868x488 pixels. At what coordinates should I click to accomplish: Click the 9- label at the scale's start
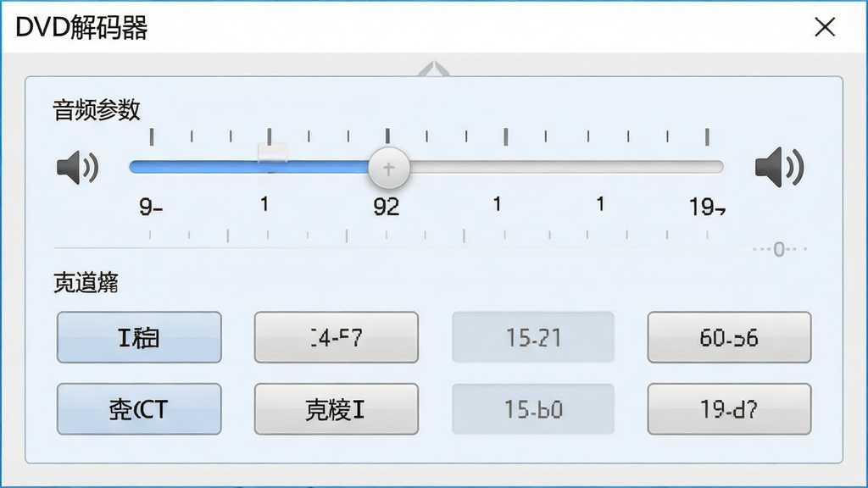coord(151,207)
